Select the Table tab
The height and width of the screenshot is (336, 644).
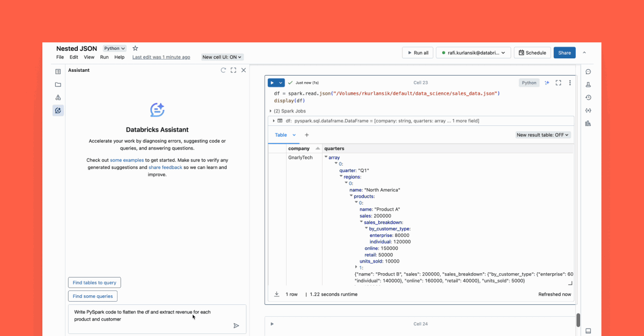pos(281,135)
